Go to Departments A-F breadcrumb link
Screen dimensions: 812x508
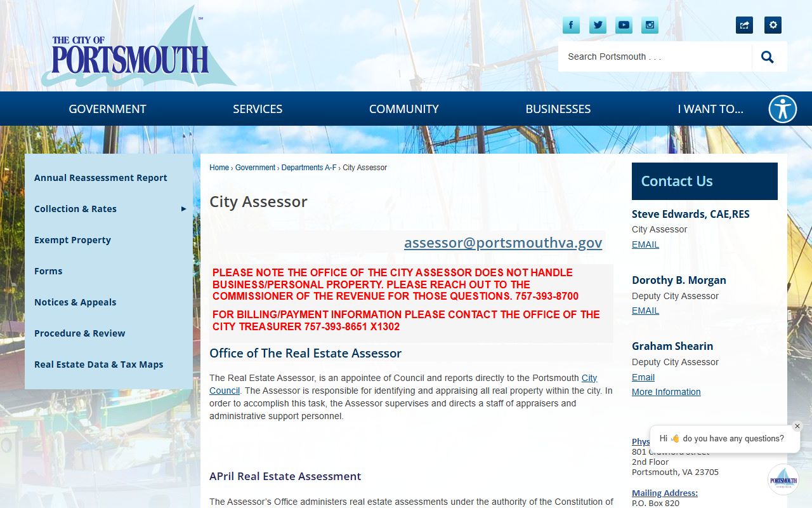click(x=309, y=168)
